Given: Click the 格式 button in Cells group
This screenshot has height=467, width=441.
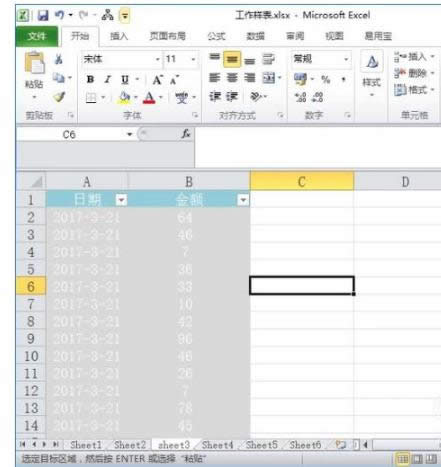Looking at the screenshot, I should pos(414,90).
